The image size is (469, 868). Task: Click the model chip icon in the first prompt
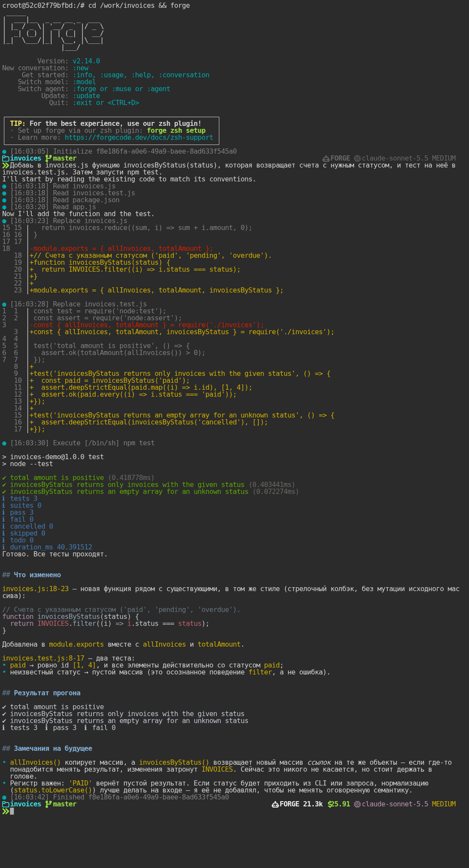[x=357, y=158]
